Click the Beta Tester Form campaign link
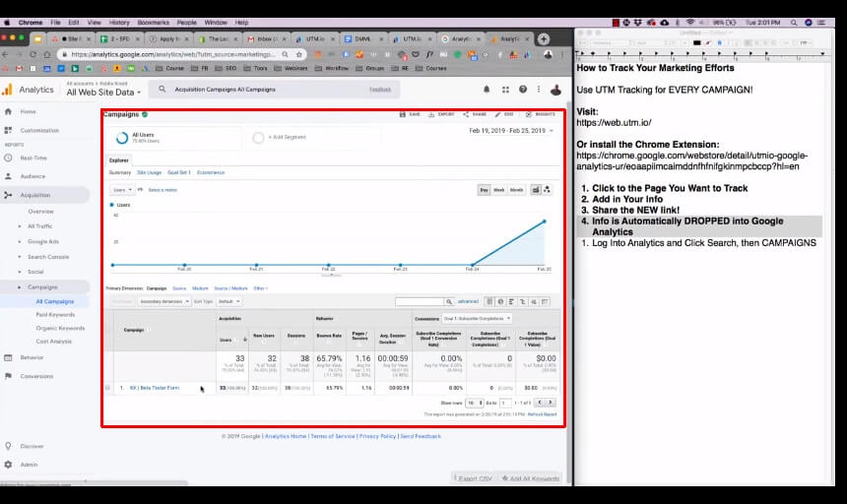Image resolution: width=847 pixels, height=504 pixels. (x=155, y=388)
